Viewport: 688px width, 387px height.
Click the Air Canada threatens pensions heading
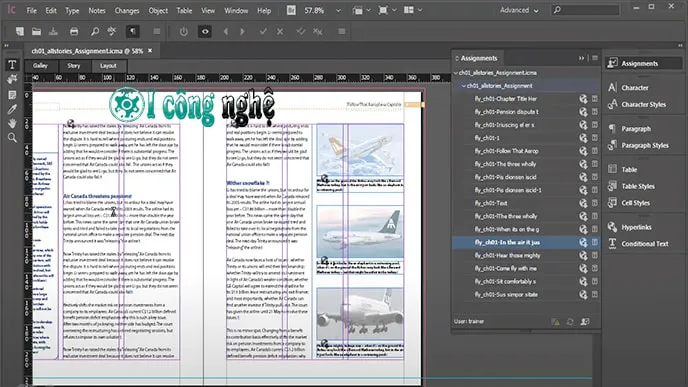pyautogui.click(x=97, y=196)
